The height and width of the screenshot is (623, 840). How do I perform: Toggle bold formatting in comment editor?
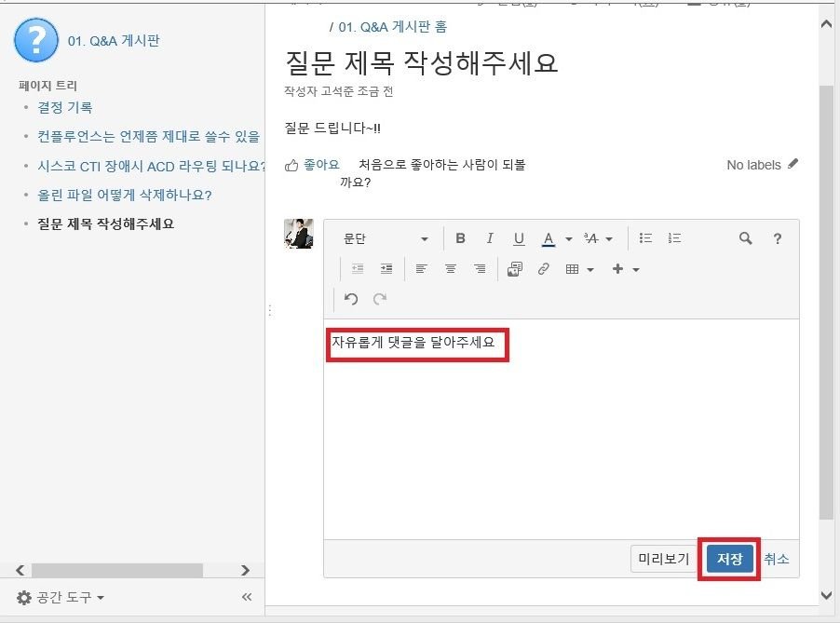click(x=460, y=238)
